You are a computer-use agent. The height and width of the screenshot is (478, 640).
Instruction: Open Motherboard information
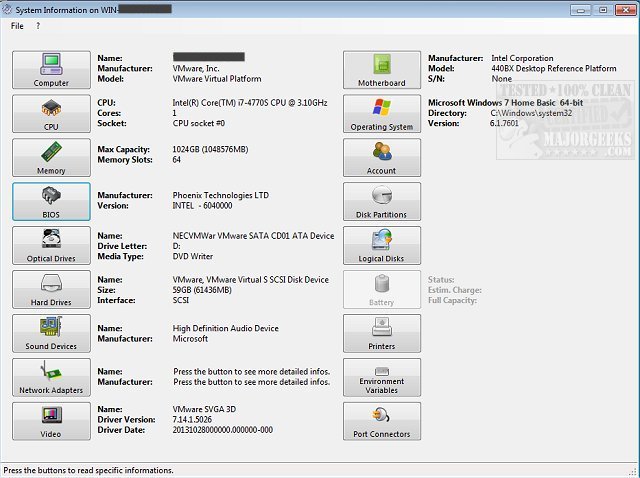tap(382, 70)
